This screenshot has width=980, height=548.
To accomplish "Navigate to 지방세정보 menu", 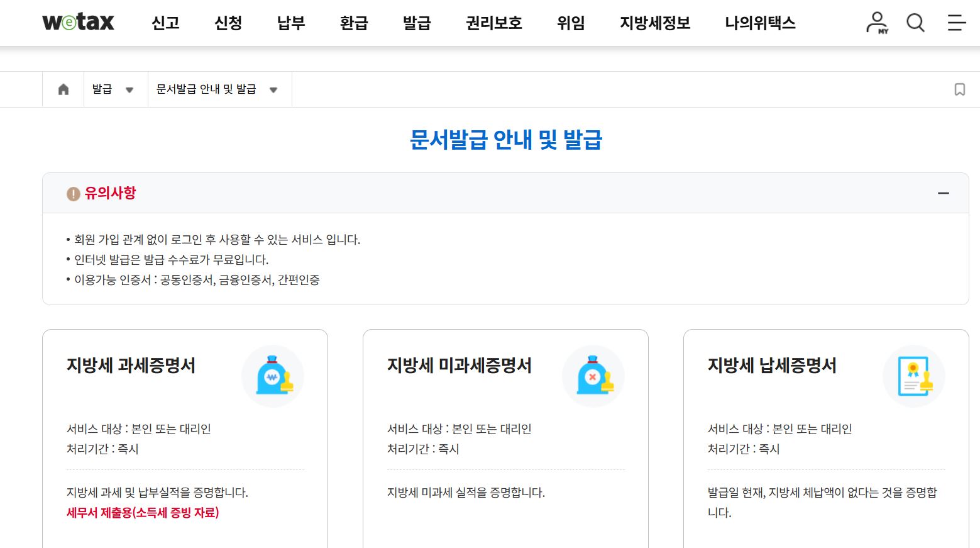I will coord(654,23).
